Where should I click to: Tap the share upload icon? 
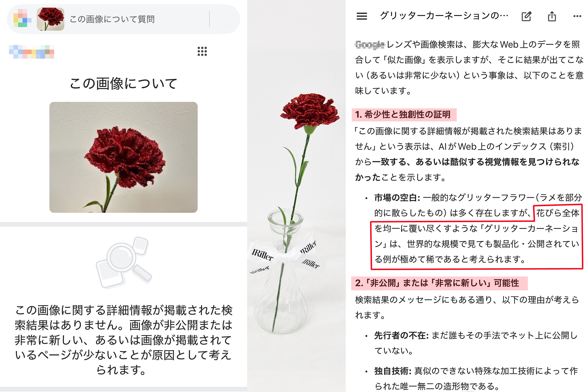point(552,16)
